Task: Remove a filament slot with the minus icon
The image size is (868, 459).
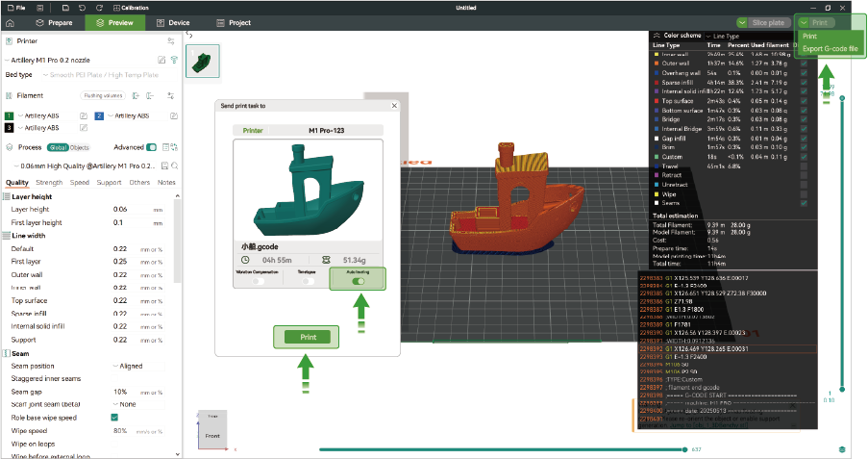Action: (x=150, y=96)
